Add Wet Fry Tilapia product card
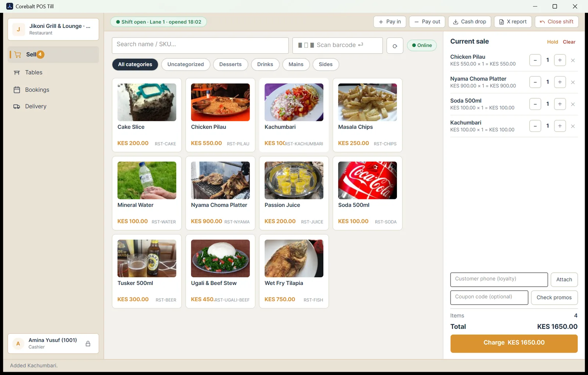Viewport: 588px width, 375px height. click(294, 271)
